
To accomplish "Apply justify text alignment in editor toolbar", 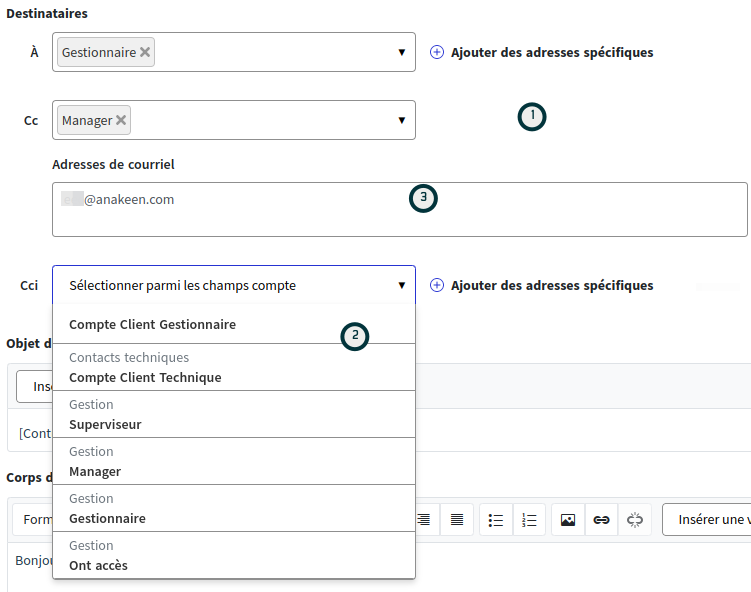I will coord(457,520).
